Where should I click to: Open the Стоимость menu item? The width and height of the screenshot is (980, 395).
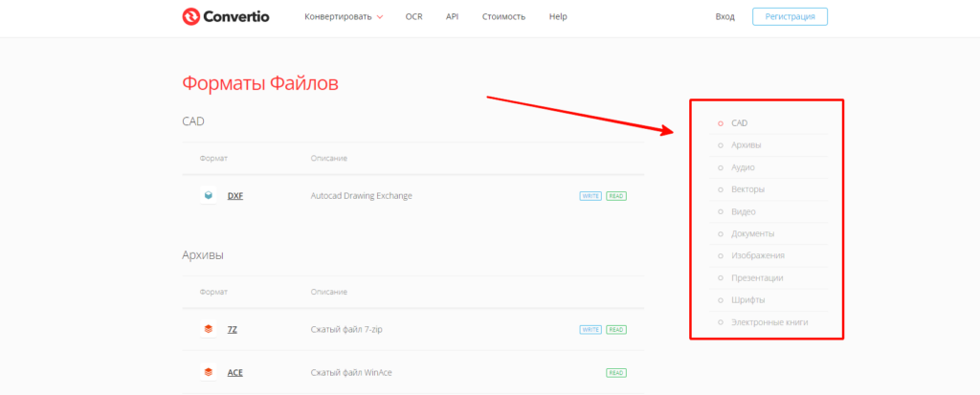point(503,17)
